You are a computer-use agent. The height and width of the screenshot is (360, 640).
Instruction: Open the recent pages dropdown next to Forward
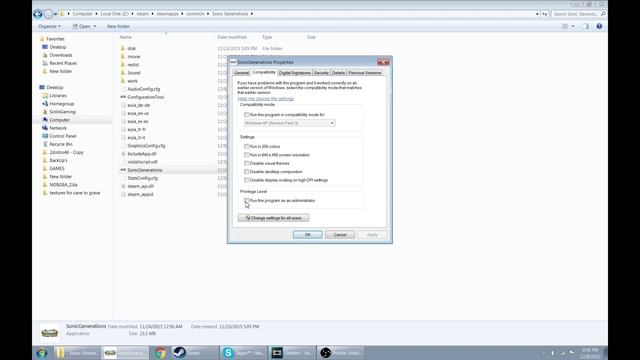(x=56, y=14)
